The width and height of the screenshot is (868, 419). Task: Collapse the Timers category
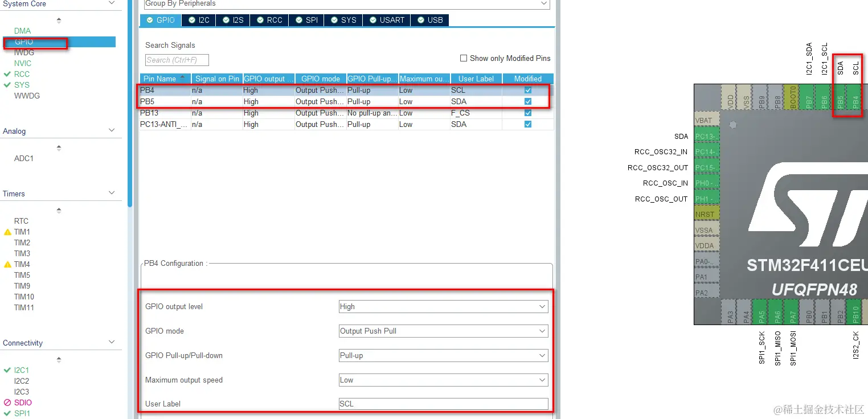click(x=112, y=193)
